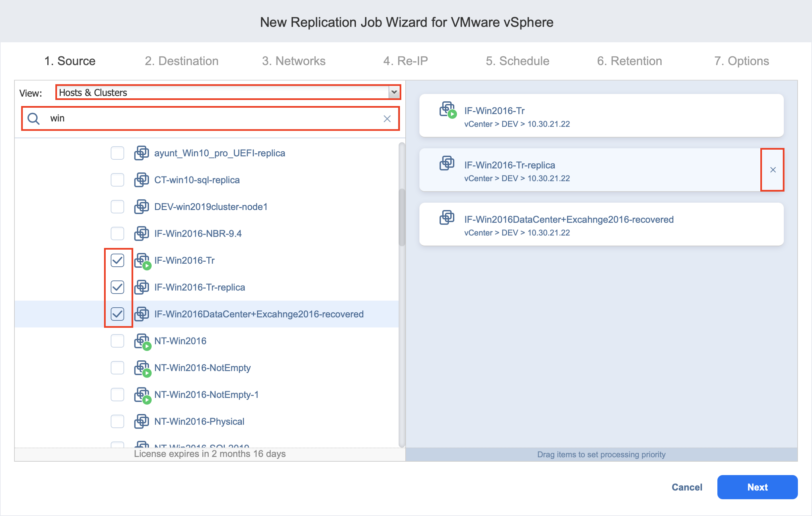Click the CT-win10-sql-replica name

click(197, 180)
